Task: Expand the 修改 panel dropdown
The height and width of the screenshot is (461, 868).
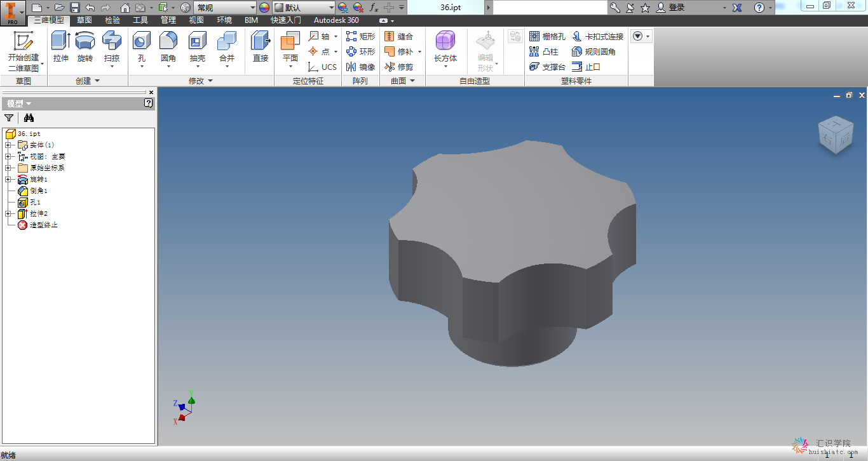Action: [201, 81]
